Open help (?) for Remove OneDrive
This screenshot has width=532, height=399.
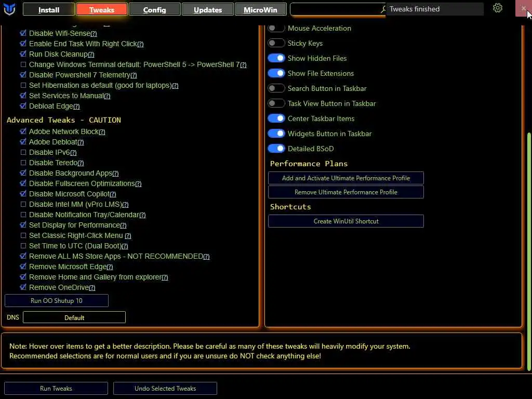pos(92,288)
